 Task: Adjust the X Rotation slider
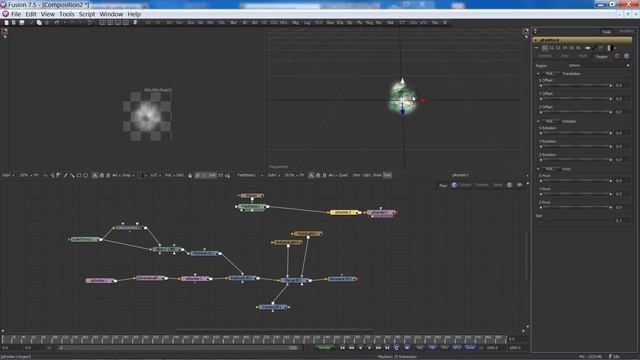(576, 133)
